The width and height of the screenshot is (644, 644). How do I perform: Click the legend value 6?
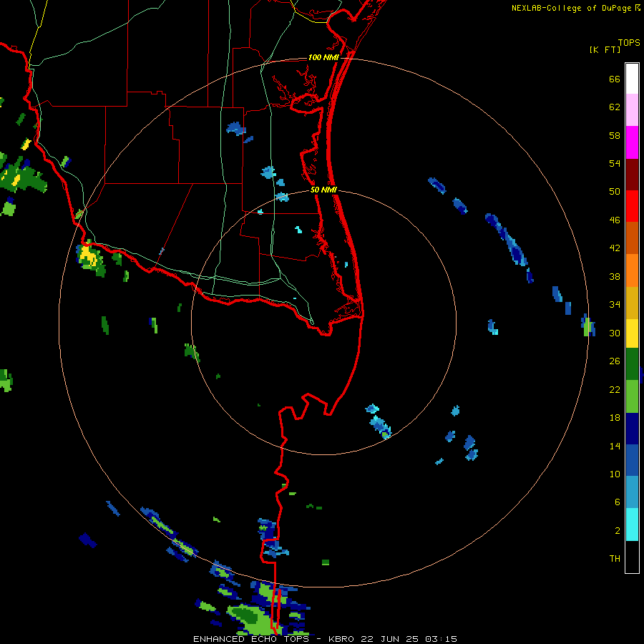coord(618,502)
